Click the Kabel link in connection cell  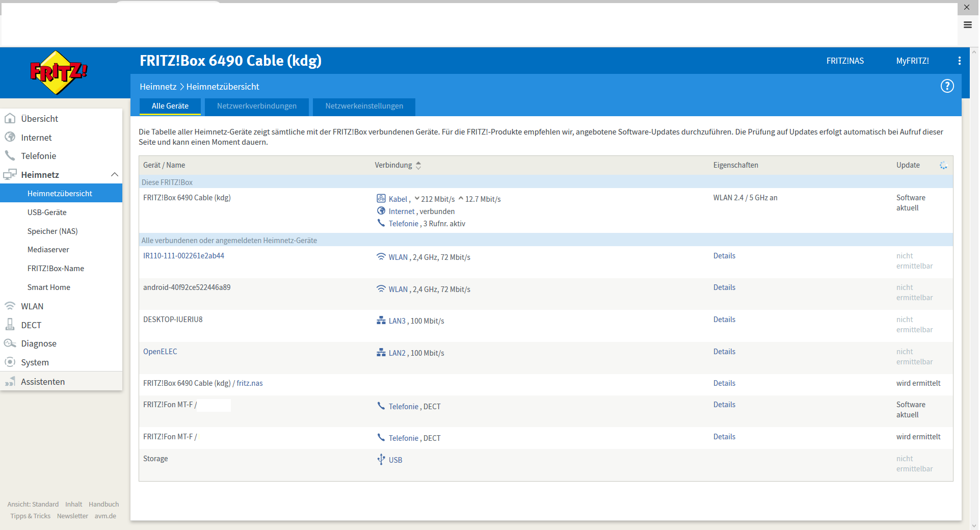click(398, 199)
